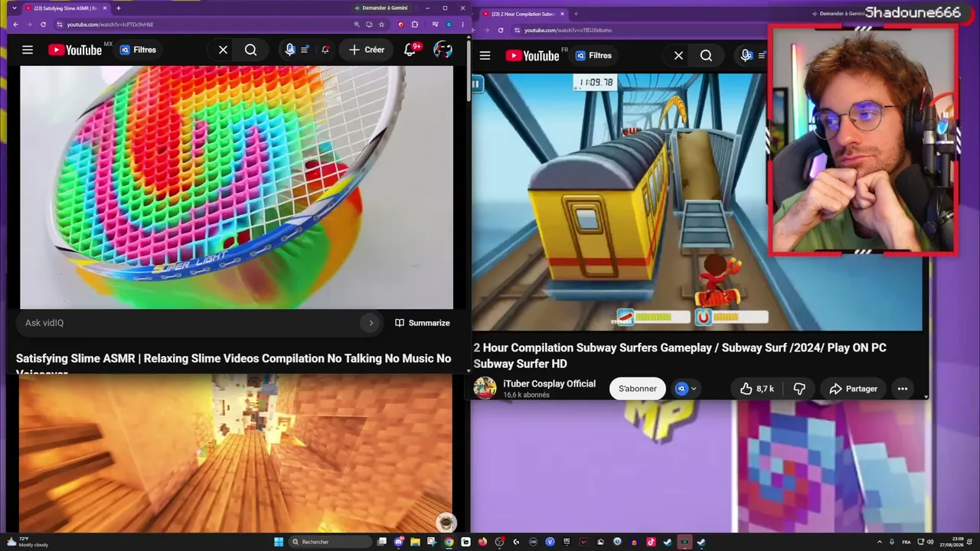Open Firefox from the taskbar
The height and width of the screenshot is (551, 980).
coord(482,542)
